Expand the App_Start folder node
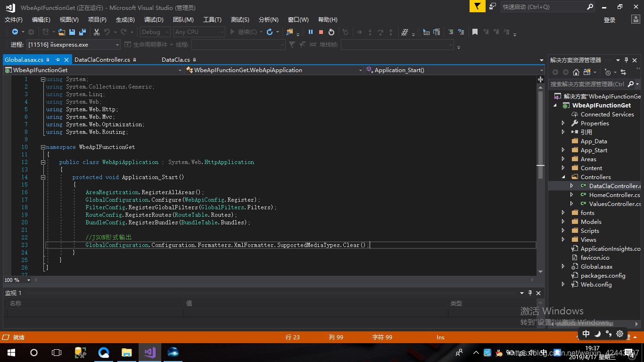Image resolution: width=644 pixels, height=362 pixels. coord(563,150)
